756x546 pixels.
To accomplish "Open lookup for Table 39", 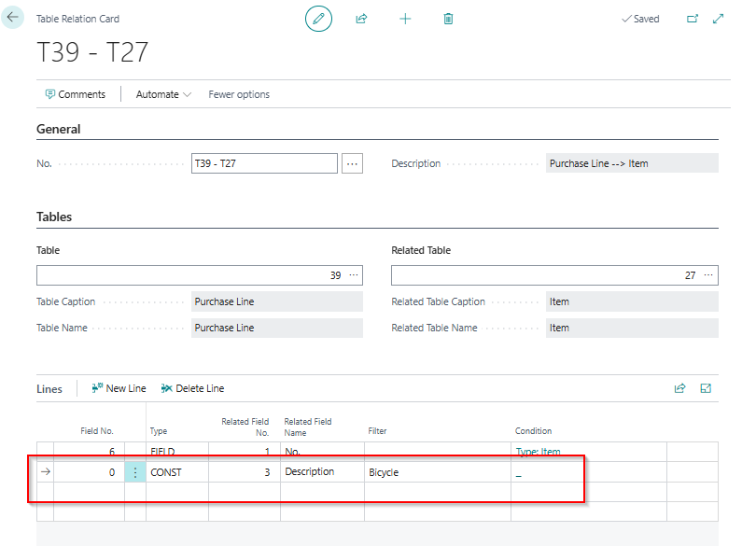I will (354, 275).
